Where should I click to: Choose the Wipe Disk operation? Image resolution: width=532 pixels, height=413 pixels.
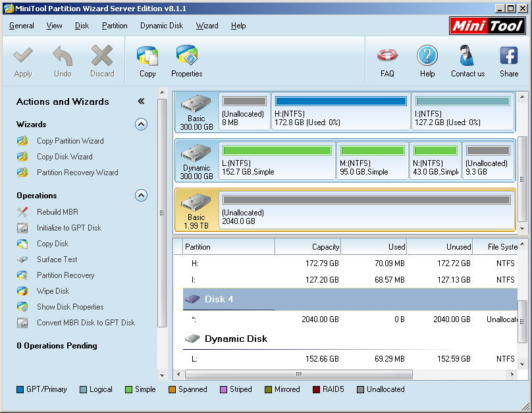53,291
